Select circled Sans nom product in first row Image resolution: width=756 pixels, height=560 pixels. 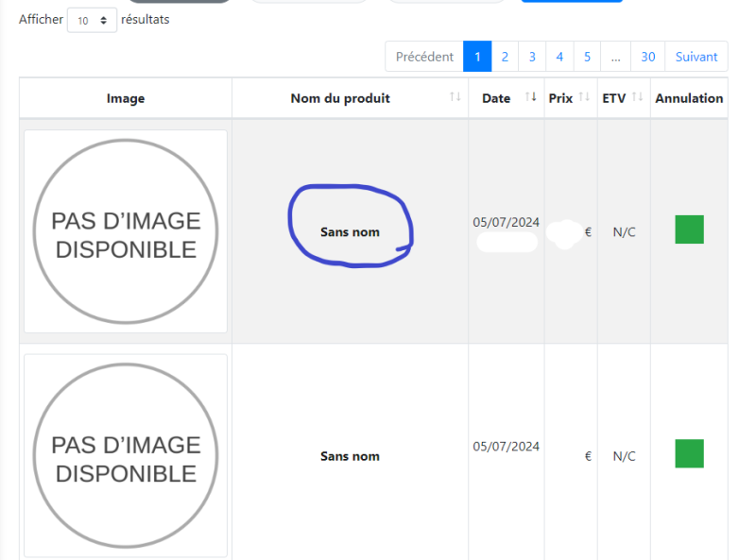[x=350, y=232]
